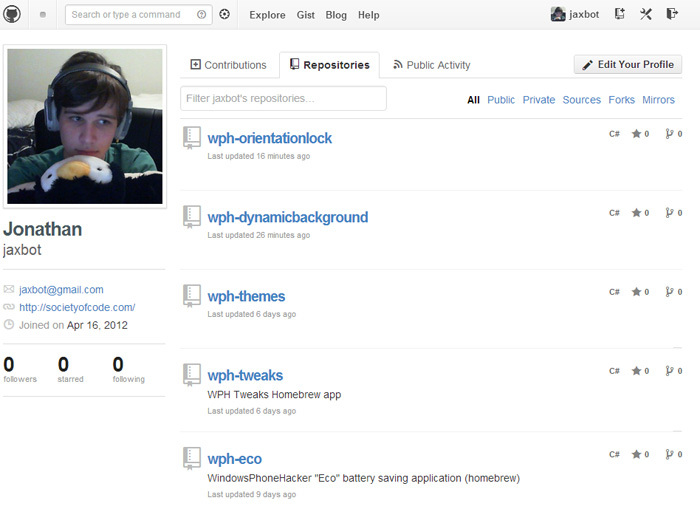The image size is (700, 509).
Task: Click the GitHub Octocat logo
Action: point(12,14)
